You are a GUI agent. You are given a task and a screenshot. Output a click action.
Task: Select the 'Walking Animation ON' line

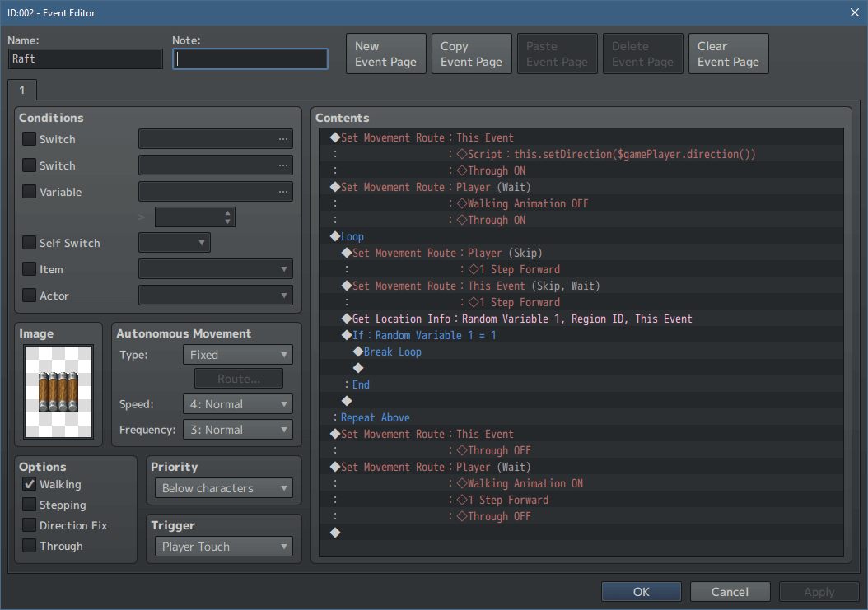581,483
